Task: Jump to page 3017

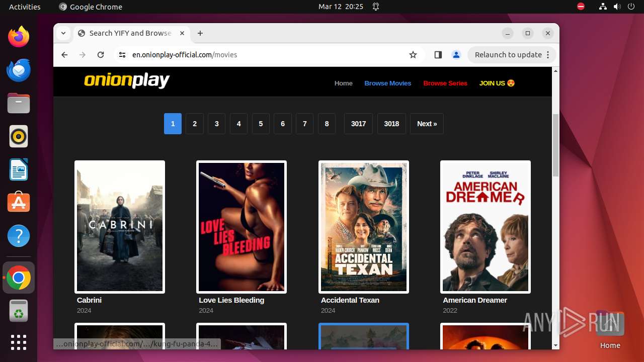Action: tap(358, 124)
